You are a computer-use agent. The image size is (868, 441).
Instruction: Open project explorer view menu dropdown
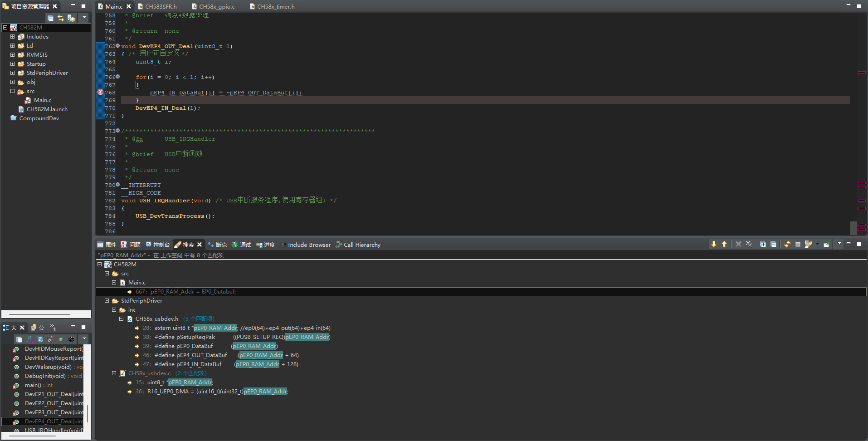tap(84, 18)
